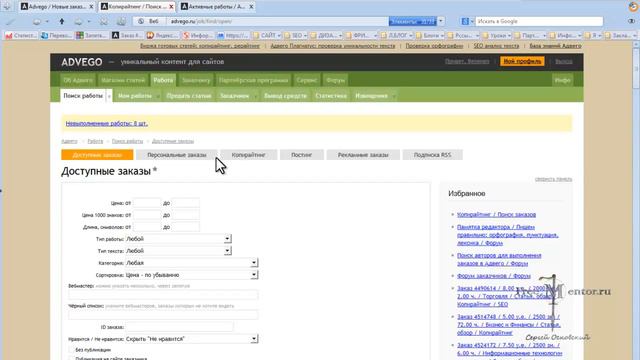
Task: Click the 'SEO анализ текста' top link
Action: tap(496, 46)
